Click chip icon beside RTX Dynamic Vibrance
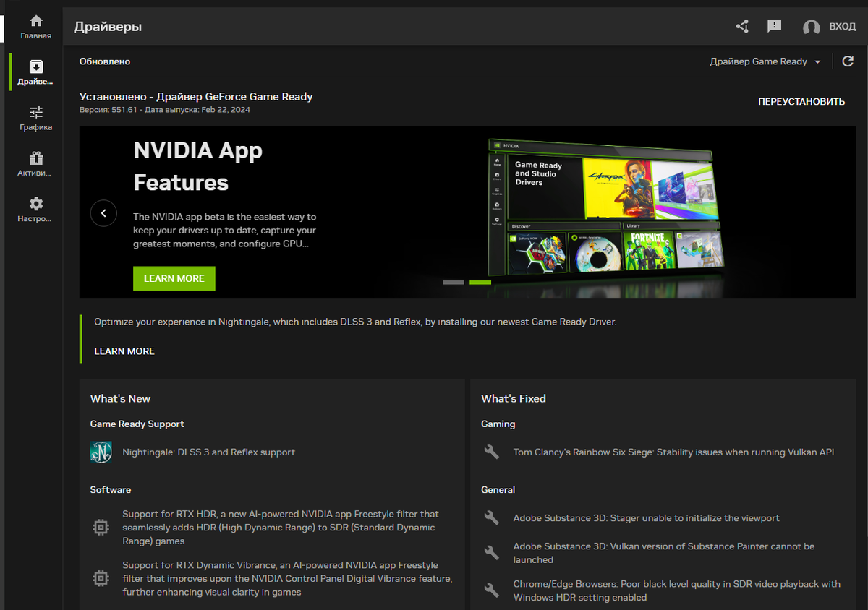868x610 pixels. pos(101,578)
